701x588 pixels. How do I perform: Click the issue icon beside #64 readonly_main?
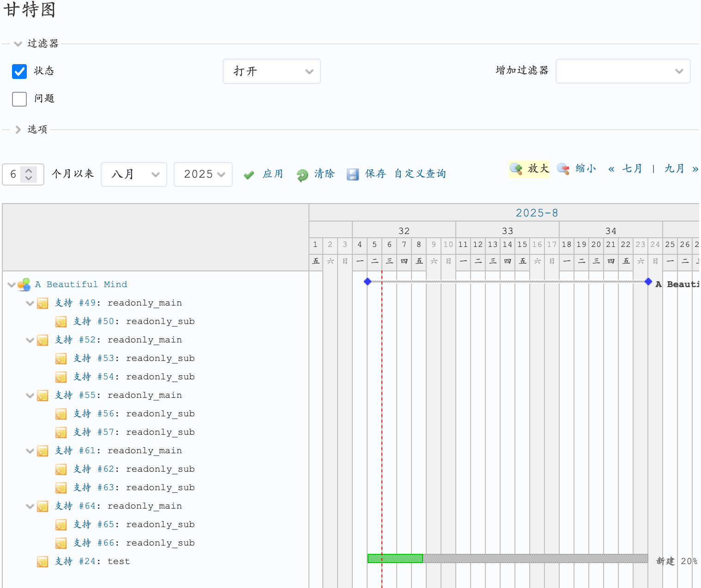pos(42,506)
